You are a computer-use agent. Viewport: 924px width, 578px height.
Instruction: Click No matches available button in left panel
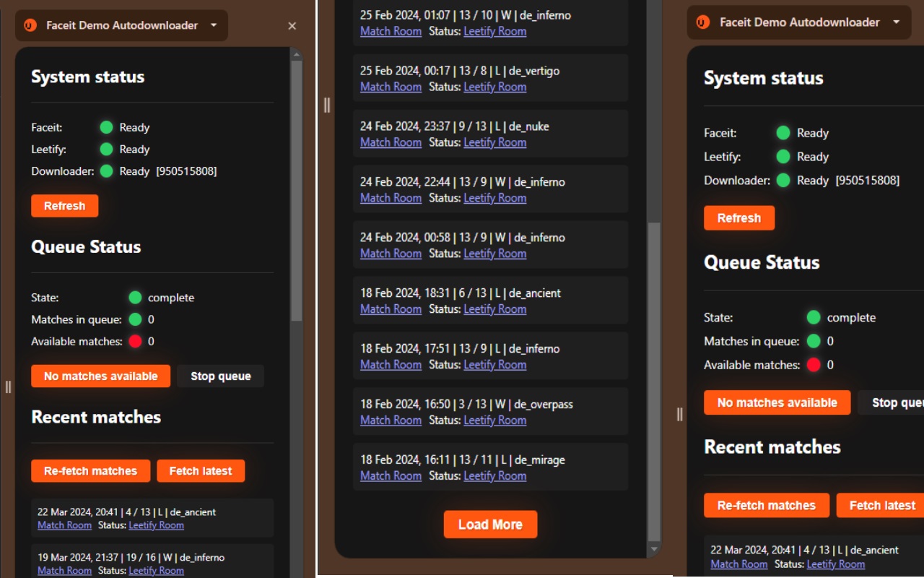pos(100,376)
